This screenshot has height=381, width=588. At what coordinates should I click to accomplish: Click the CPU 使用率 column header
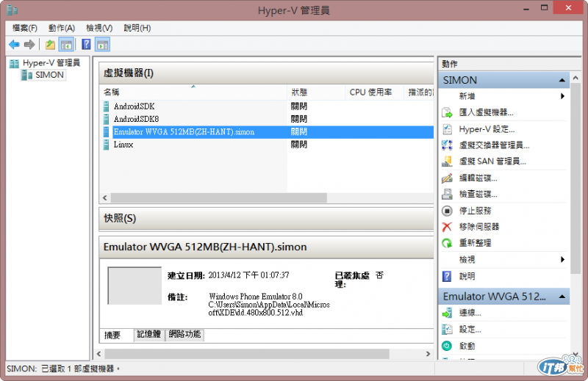click(374, 92)
